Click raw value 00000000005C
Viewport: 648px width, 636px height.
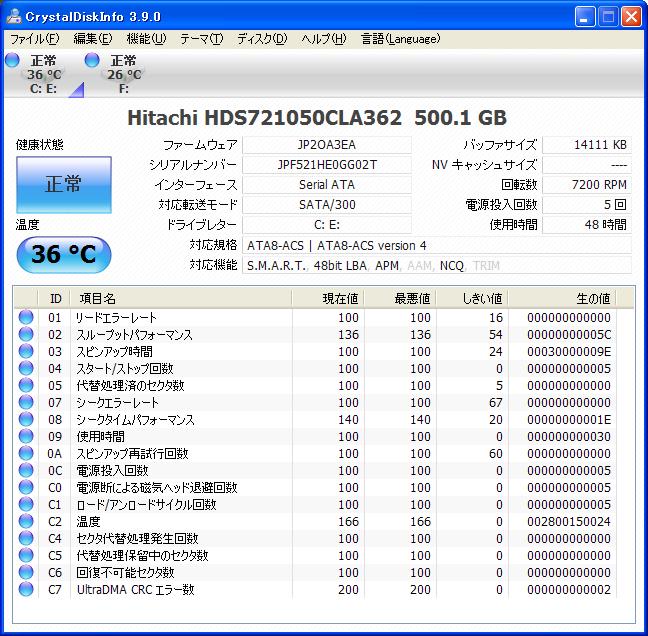(x=569, y=335)
